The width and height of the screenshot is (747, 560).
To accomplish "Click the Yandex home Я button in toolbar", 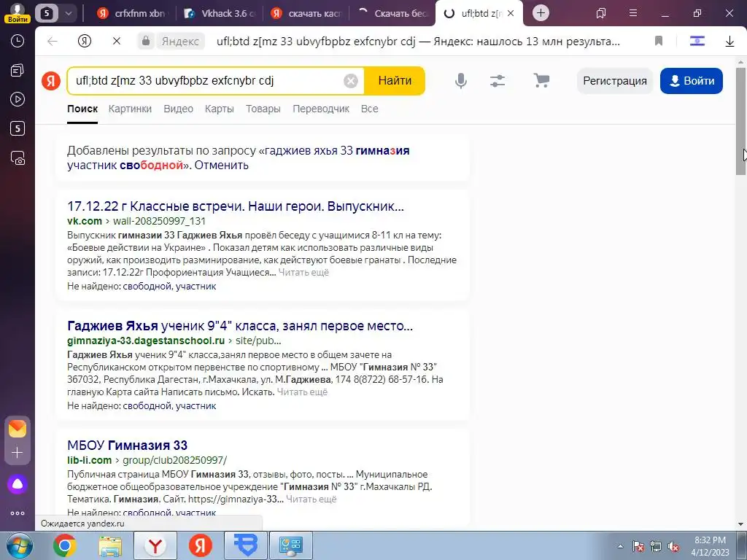I will [x=85, y=42].
